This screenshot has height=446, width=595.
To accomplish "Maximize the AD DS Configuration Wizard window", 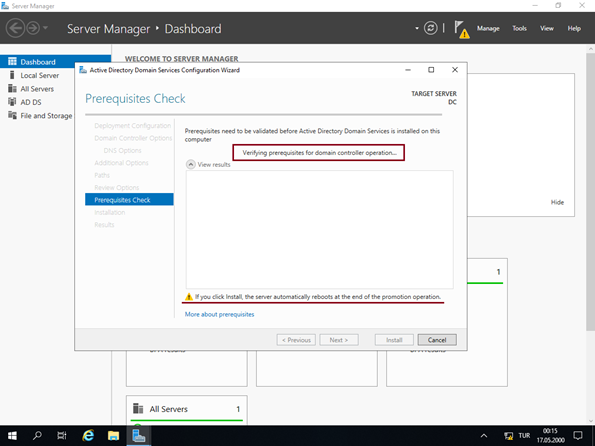I will [x=431, y=70].
